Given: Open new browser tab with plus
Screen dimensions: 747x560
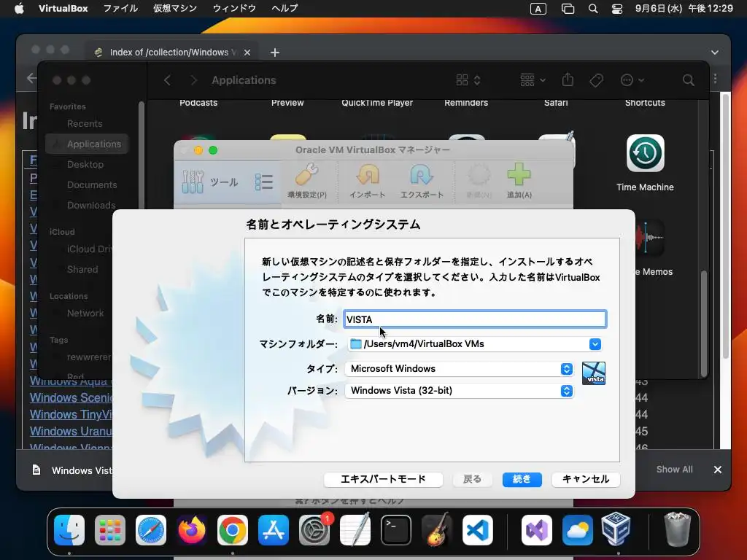Looking at the screenshot, I should coord(275,52).
